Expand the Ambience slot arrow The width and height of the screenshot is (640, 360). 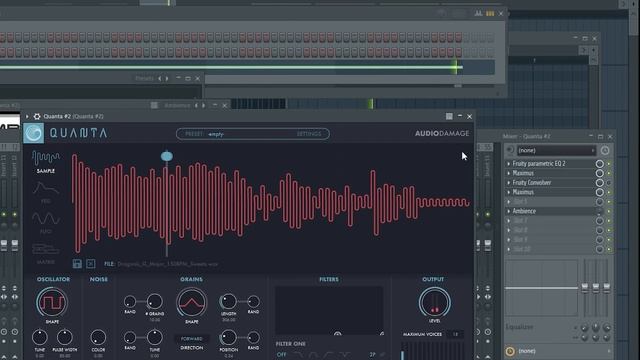coord(509,211)
